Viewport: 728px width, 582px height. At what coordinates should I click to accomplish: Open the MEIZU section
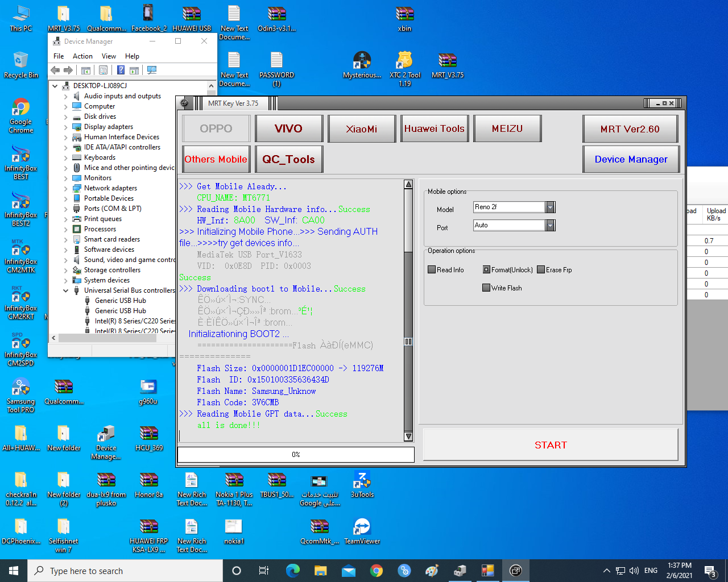(x=507, y=128)
